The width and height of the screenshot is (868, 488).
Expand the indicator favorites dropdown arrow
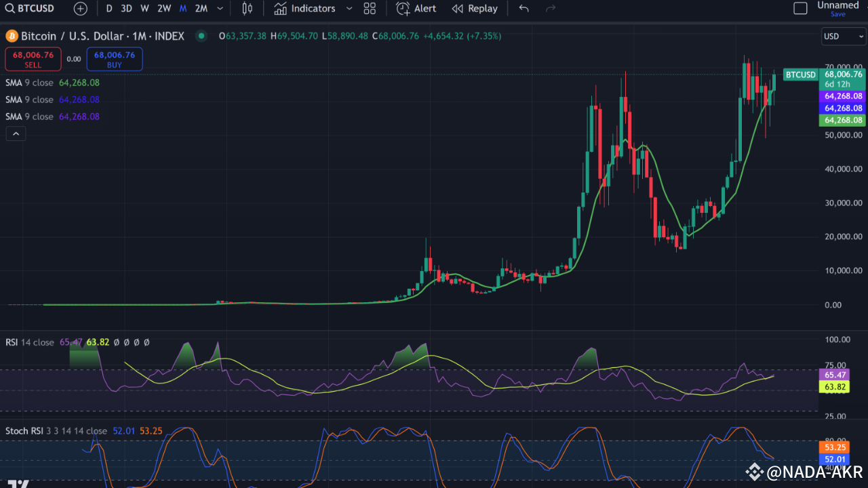point(349,8)
